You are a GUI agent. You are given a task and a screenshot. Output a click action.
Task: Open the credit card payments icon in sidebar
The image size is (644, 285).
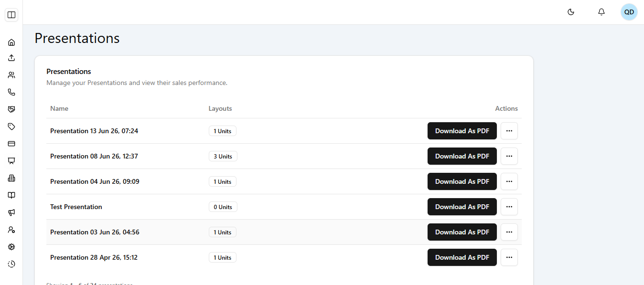pos(11,144)
